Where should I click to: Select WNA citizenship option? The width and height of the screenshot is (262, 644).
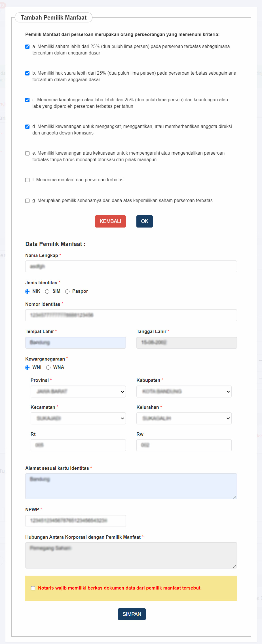48,368
